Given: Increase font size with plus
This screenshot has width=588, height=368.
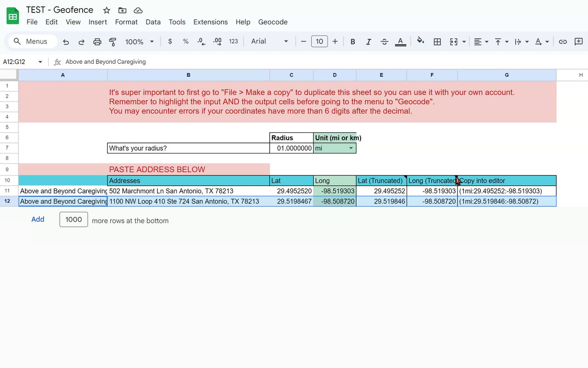Looking at the screenshot, I should (x=335, y=41).
